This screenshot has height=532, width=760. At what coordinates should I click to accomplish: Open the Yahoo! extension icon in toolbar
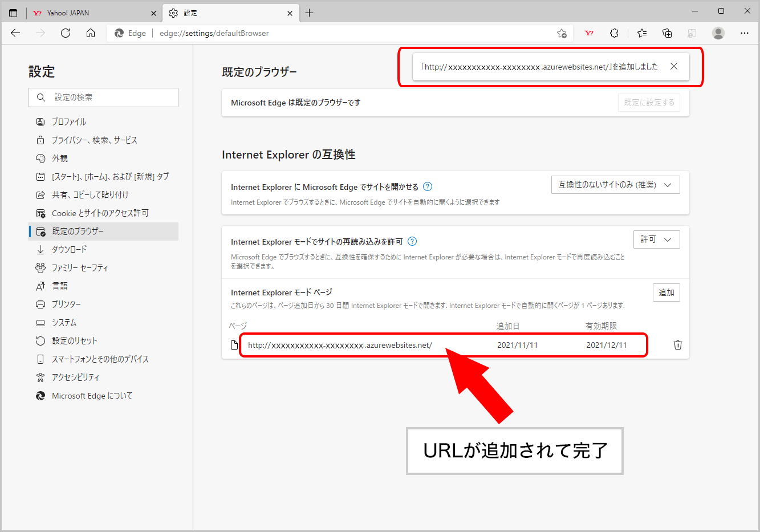click(x=589, y=33)
